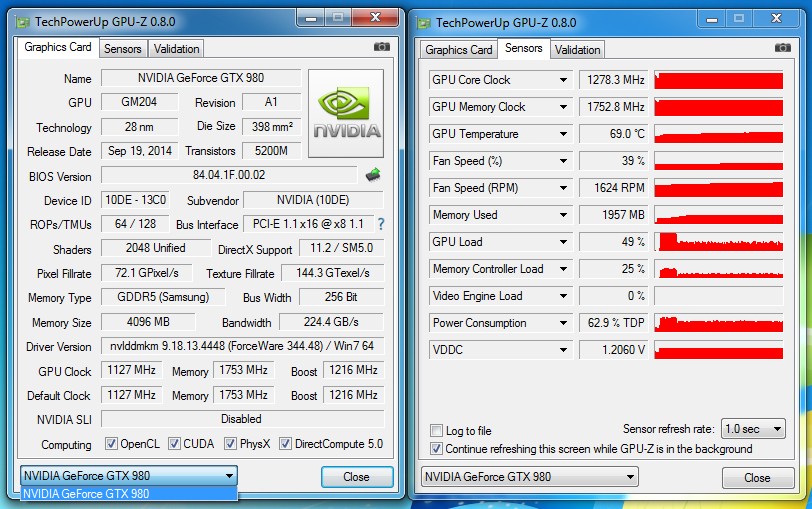
Task: Click the Memory Used history graph
Action: pyautogui.click(x=719, y=215)
